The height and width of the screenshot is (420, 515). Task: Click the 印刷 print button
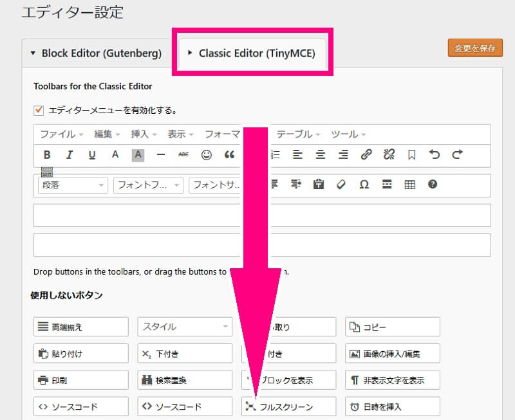[81, 380]
